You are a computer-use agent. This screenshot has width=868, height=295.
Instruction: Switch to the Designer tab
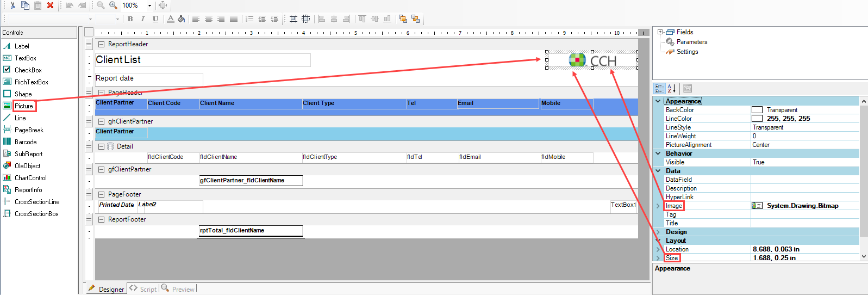pyautogui.click(x=107, y=289)
